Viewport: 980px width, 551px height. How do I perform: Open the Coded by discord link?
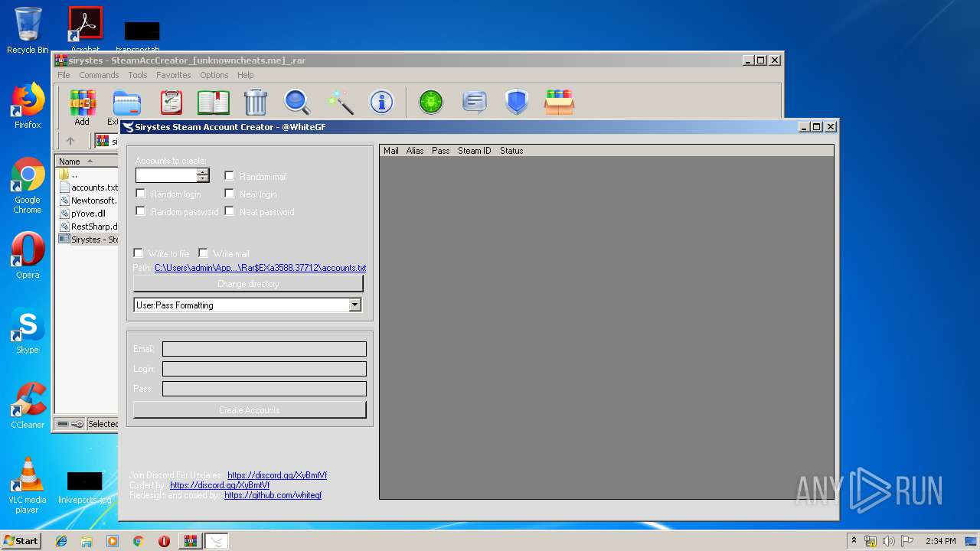point(220,485)
